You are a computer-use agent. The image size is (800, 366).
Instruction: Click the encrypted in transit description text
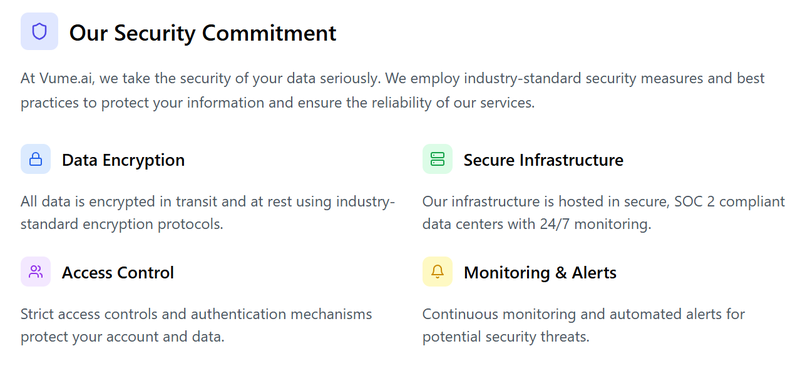(208, 213)
